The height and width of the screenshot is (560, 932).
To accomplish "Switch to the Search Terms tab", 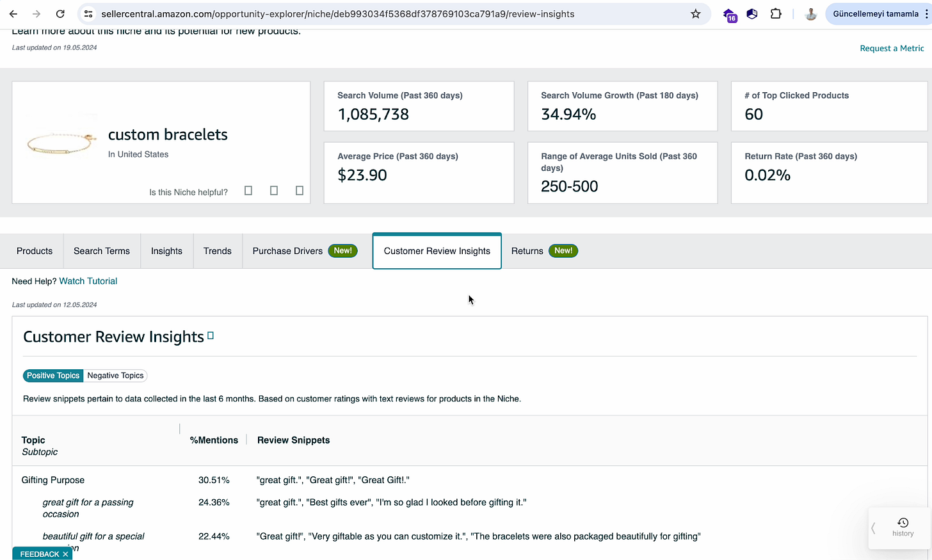I will pyautogui.click(x=102, y=251).
